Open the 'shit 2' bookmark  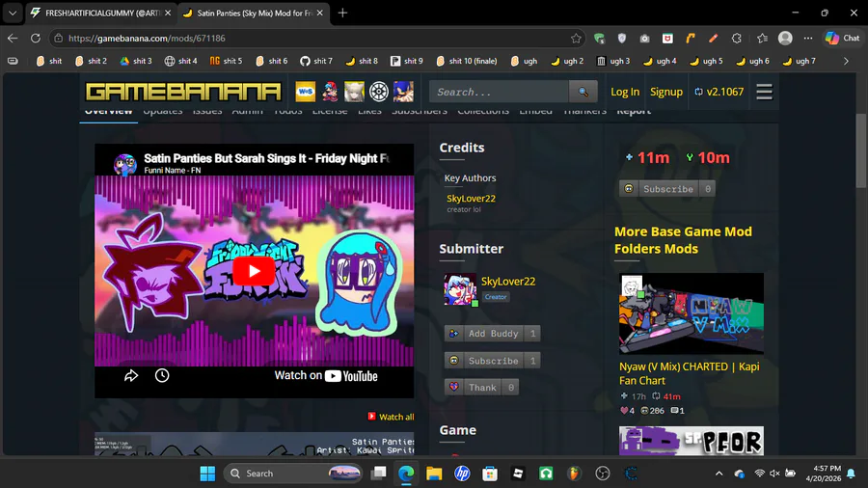(x=92, y=61)
